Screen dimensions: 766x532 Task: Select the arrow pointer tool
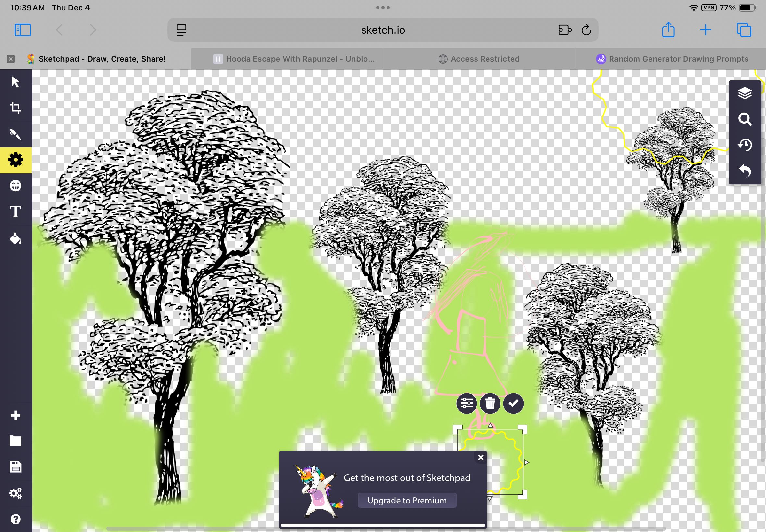pyautogui.click(x=15, y=82)
